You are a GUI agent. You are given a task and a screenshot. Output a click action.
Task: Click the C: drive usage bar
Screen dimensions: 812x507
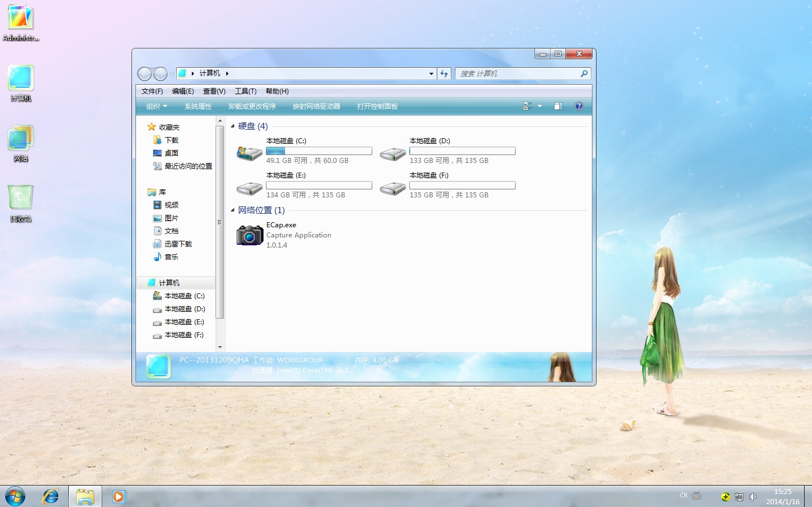pos(319,151)
